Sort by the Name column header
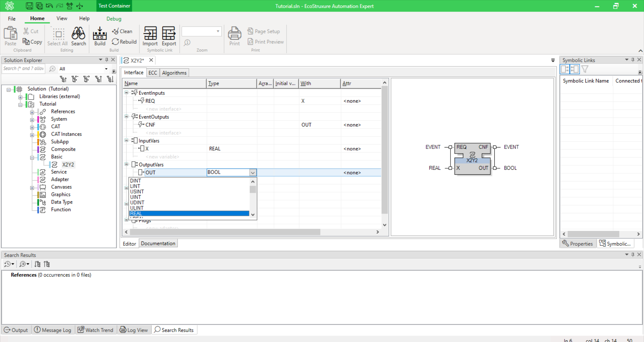 click(164, 83)
